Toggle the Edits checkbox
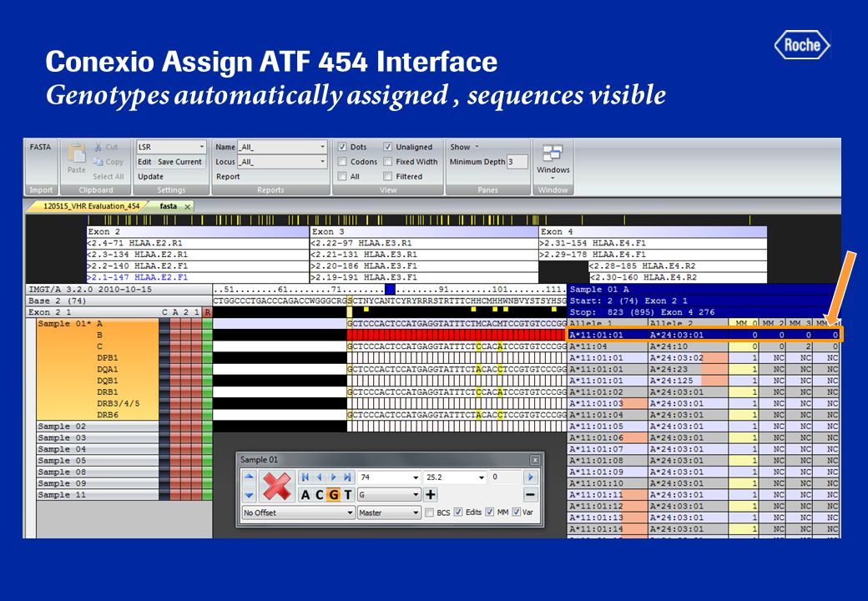868x601 pixels. click(x=458, y=512)
